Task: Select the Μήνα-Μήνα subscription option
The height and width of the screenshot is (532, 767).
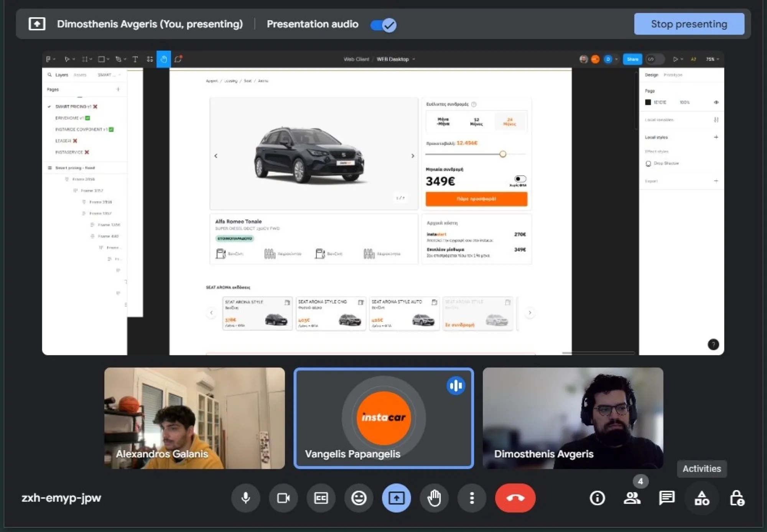Action: (x=443, y=122)
